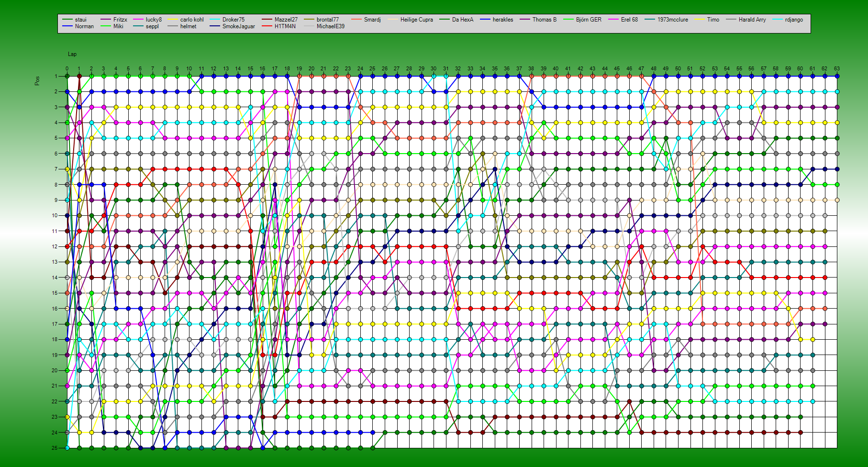Click the 'Erel 68' legend label
The image size is (868, 467).
(629, 20)
